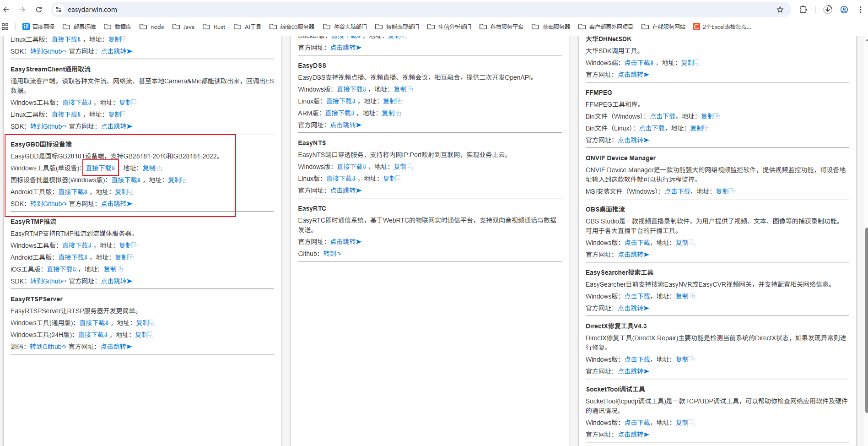Download the 国标设备批量模拟器(Windows) via 直接下载

click(126, 180)
